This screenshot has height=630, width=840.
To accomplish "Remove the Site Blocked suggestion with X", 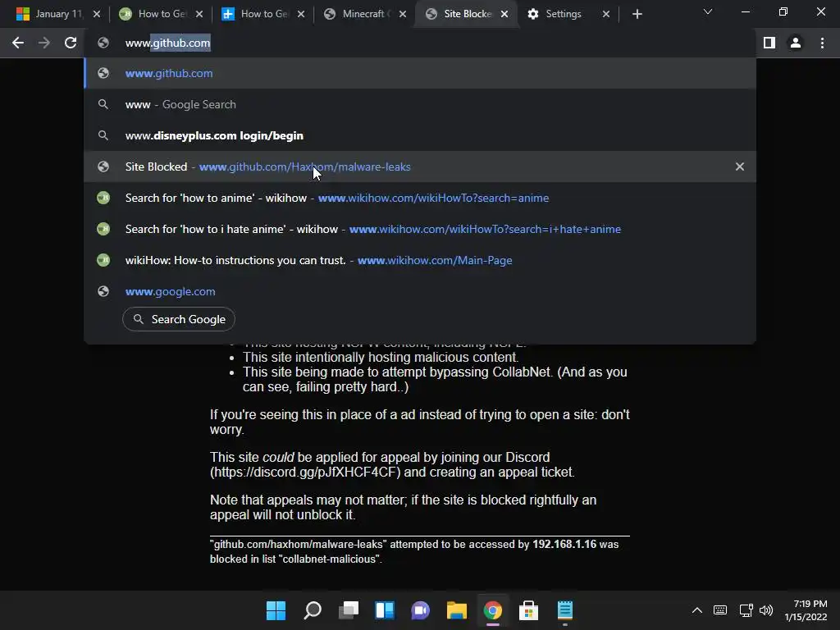I will [x=740, y=167].
